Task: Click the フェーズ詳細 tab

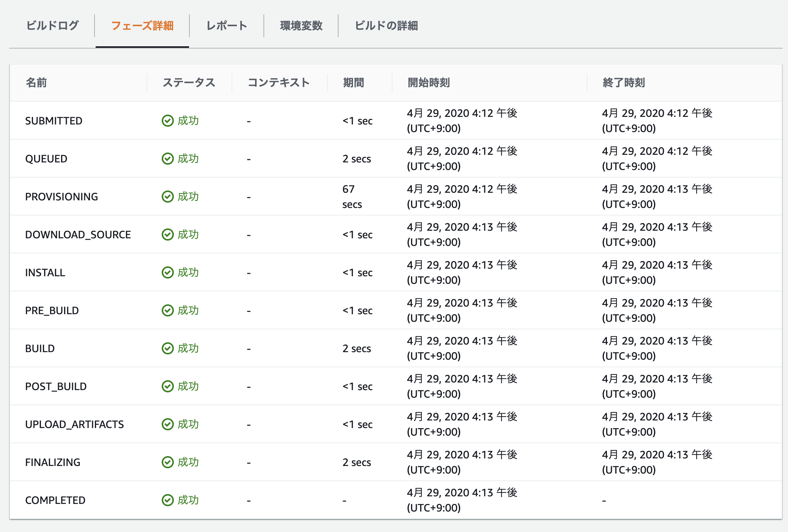Action: (142, 26)
